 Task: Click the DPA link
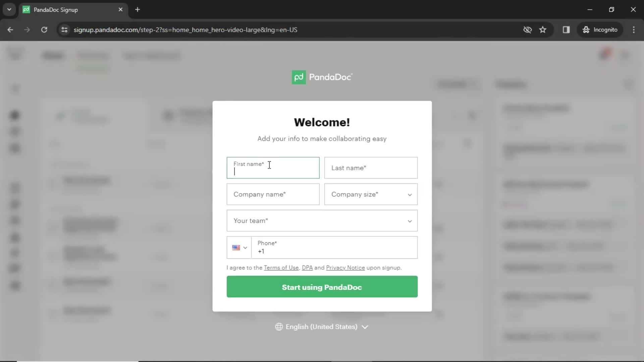(307, 267)
